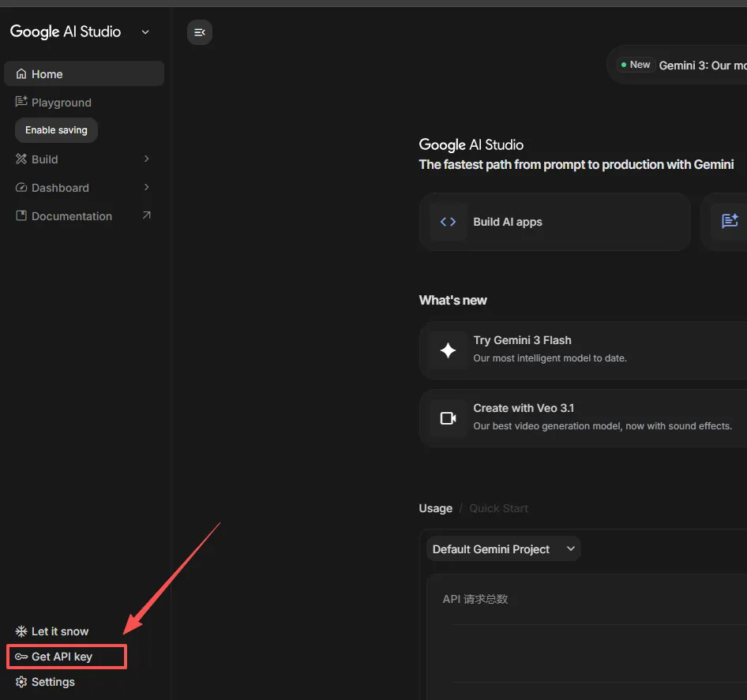Open the Dashboard menu item
747x700 pixels.
84,188
